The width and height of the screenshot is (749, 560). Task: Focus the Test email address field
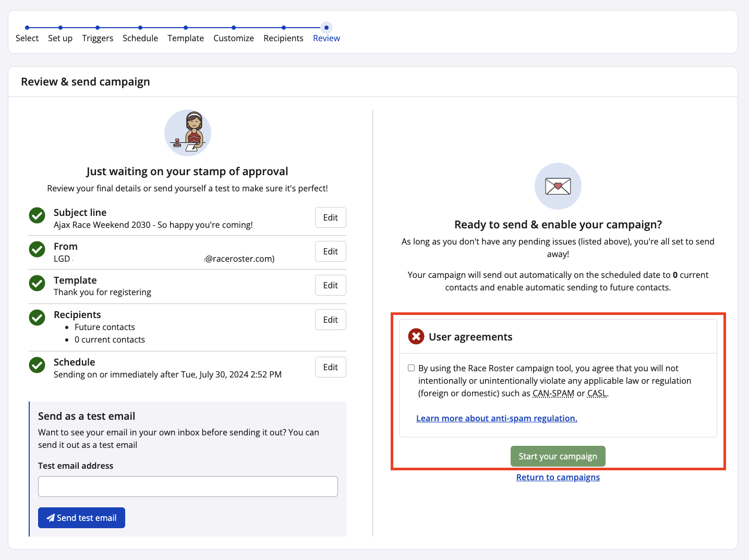[x=188, y=486]
